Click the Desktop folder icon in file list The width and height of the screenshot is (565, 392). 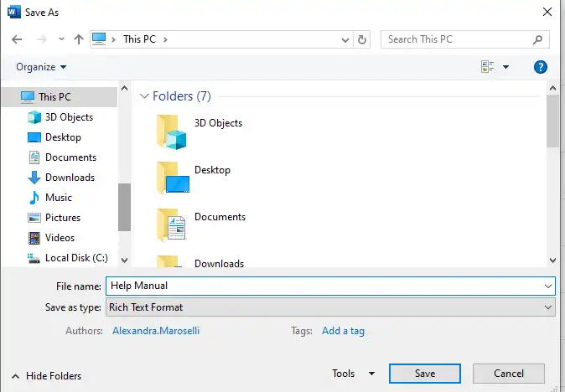[x=173, y=178]
